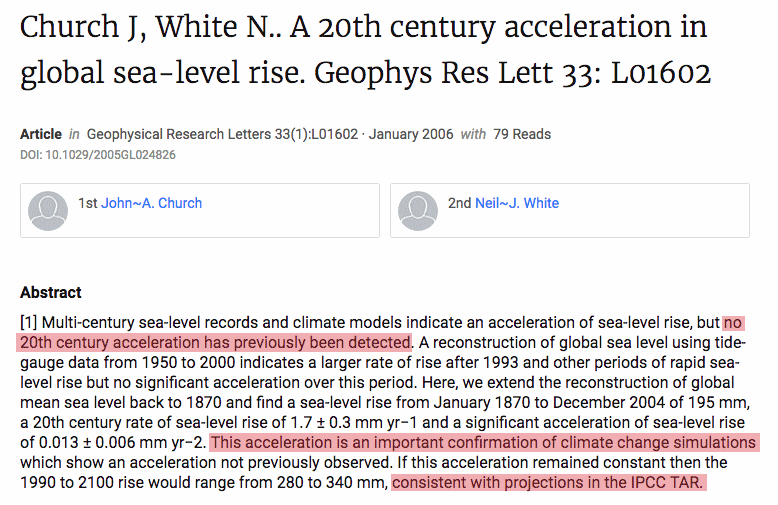Click Neil J. White's avatar icon
Image resolution: width=778 pixels, height=505 pixels.
418,211
